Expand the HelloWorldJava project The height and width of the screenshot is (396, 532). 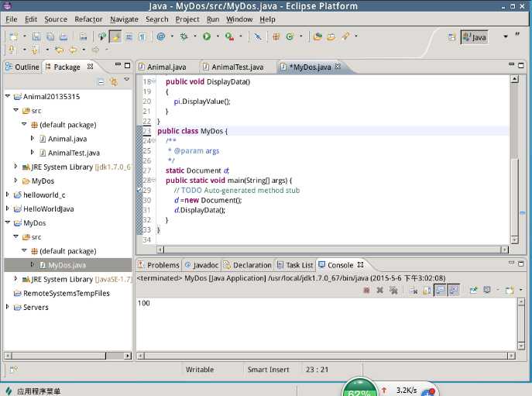(x=8, y=208)
